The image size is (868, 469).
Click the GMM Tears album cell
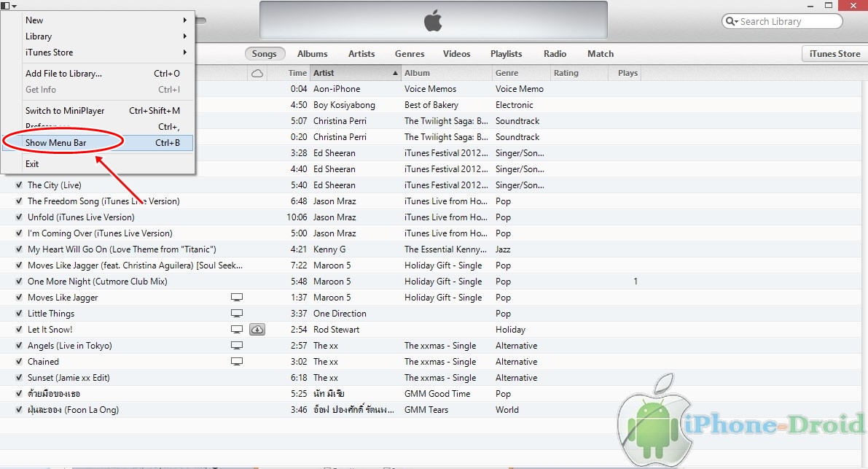click(426, 410)
